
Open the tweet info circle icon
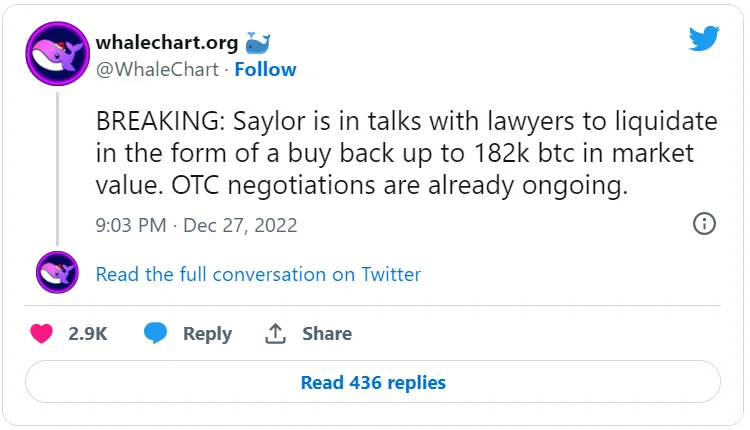pyautogui.click(x=704, y=224)
